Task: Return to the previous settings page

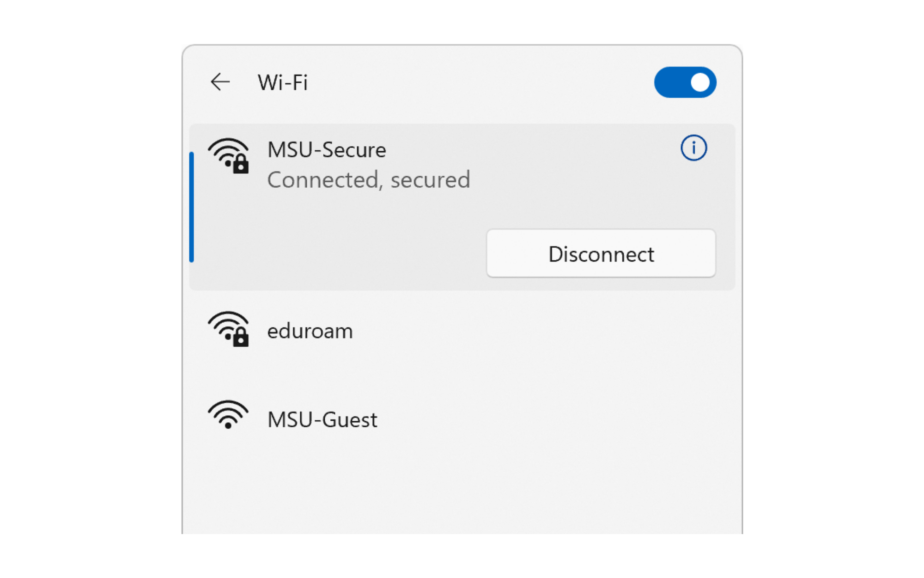Action: [x=220, y=82]
